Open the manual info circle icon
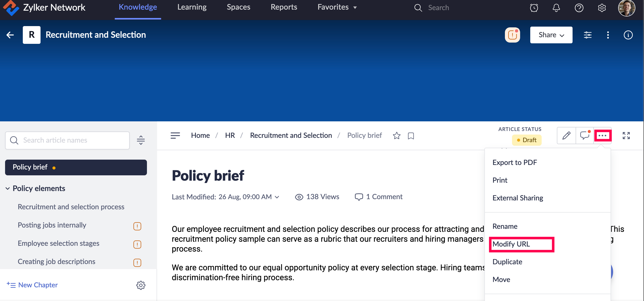The width and height of the screenshot is (644, 301). pos(628,35)
